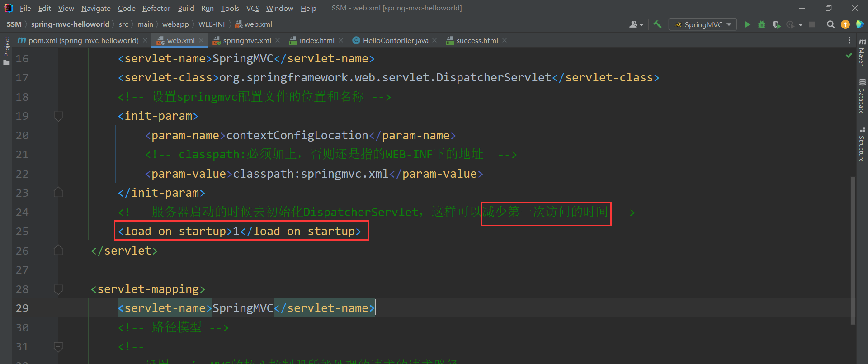Click the webapp breadcrumb

(175, 24)
